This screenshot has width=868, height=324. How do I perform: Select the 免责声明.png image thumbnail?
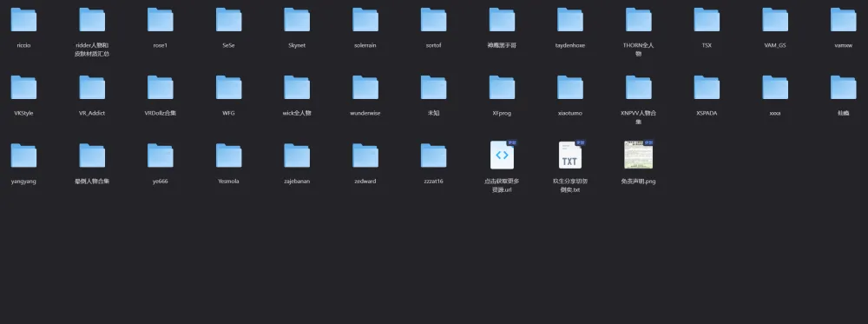(x=639, y=155)
